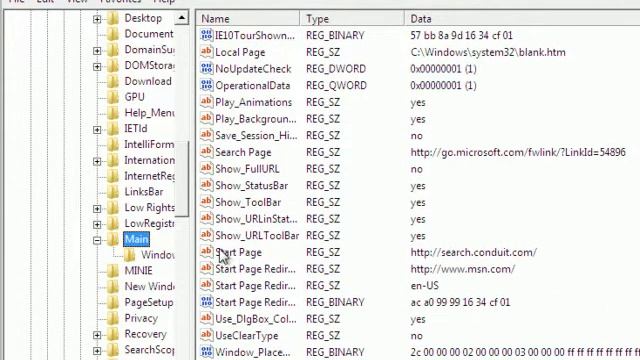Click the string icon beside Show_StatusBar

tap(207, 185)
